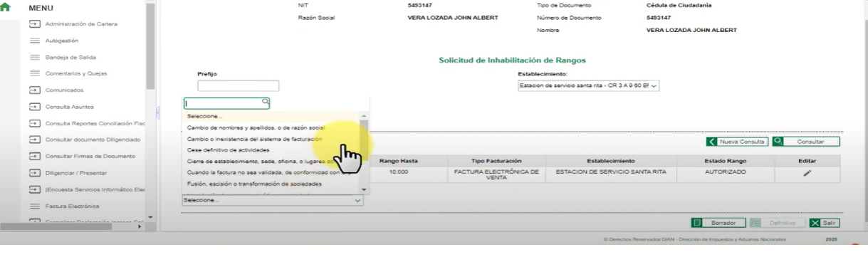
Task: Click into the Prefijo input field
Action: pos(238,85)
